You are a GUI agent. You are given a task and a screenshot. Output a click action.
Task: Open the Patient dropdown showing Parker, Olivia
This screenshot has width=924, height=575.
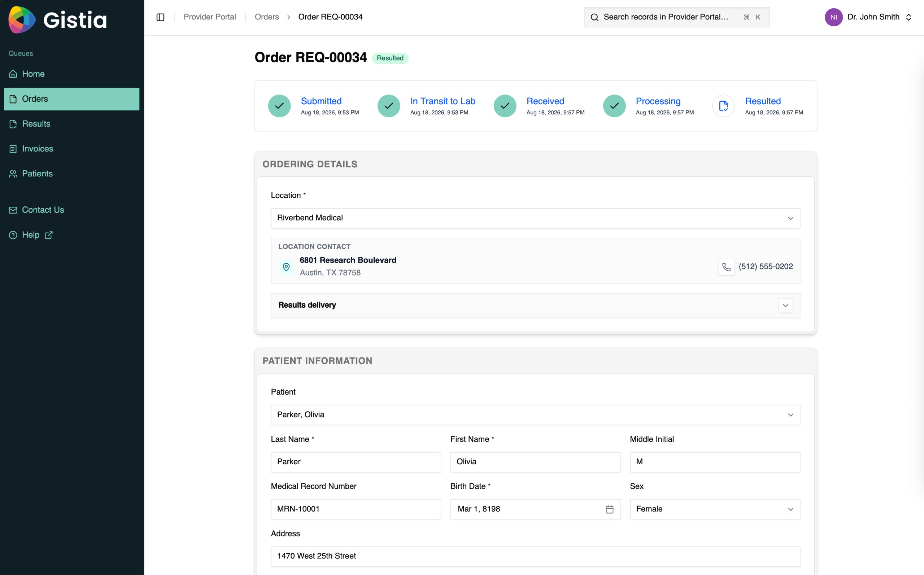pos(535,415)
